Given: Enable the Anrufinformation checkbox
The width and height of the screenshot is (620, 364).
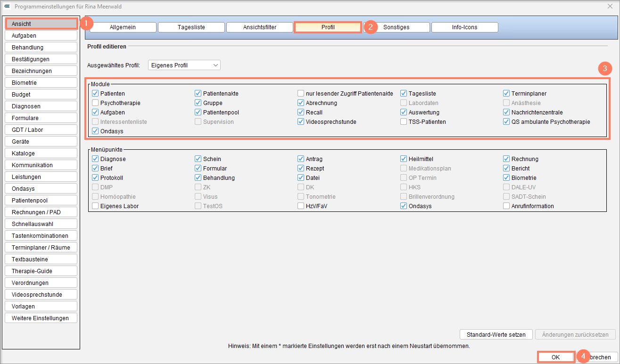Looking at the screenshot, I should click(x=506, y=206).
